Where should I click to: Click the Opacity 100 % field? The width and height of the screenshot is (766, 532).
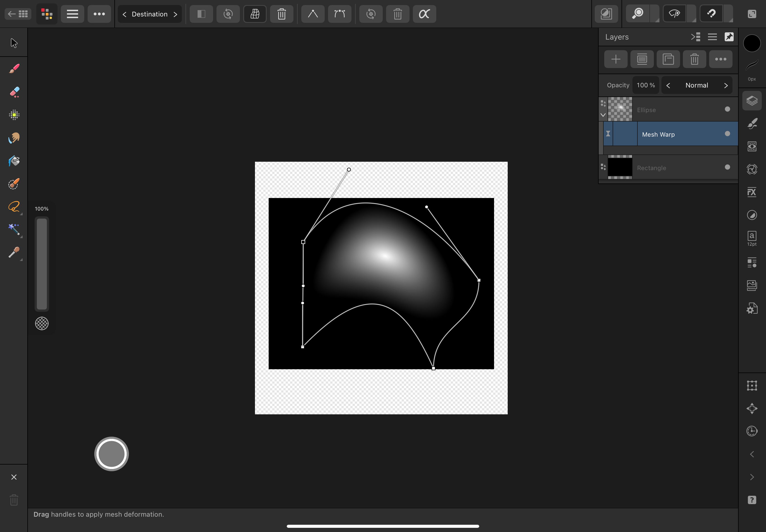[645, 85]
